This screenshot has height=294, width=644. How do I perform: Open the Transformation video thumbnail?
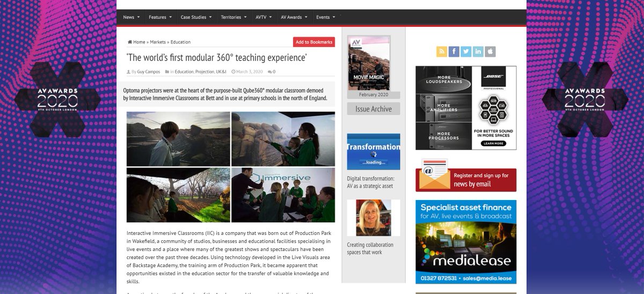[374, 152]
